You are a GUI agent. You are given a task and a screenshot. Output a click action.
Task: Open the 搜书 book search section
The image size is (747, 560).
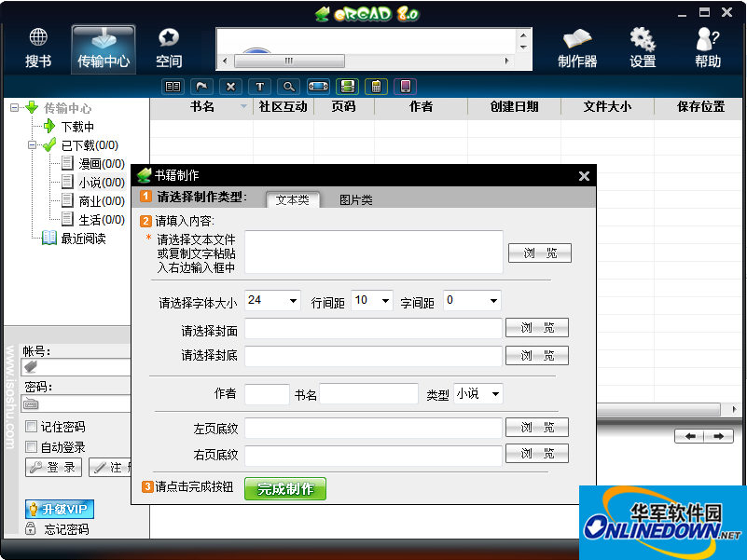point(38,48)
